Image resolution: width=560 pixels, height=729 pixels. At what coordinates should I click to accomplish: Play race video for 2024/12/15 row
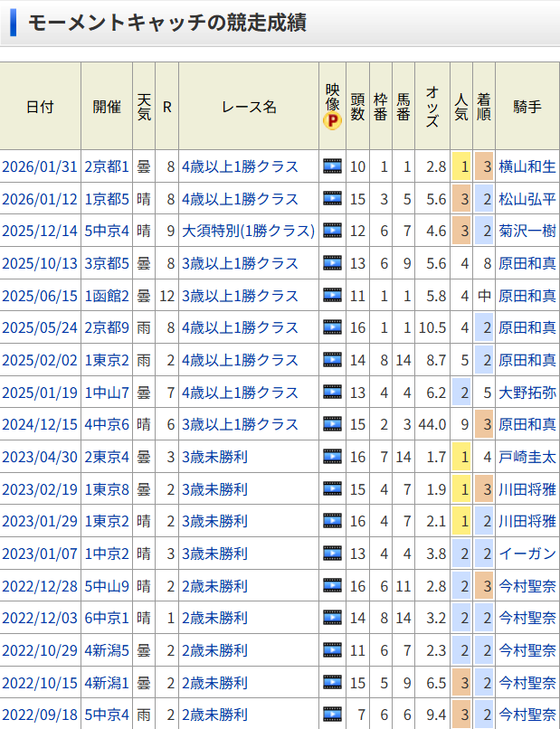tap(332, 424)
